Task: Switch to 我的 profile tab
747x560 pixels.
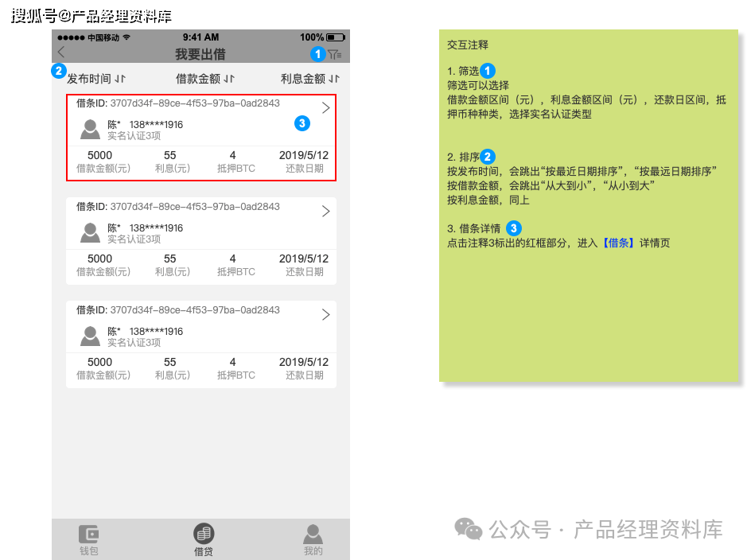Action: tap(313, 540)
